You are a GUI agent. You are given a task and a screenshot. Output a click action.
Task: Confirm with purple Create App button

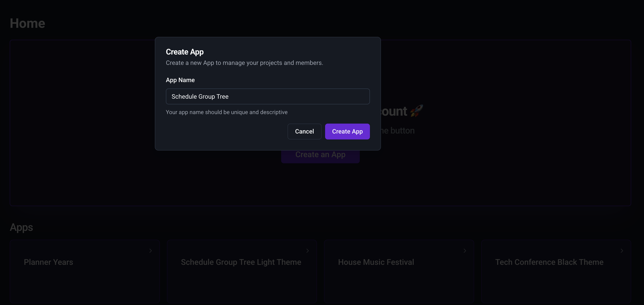[347, 131]
